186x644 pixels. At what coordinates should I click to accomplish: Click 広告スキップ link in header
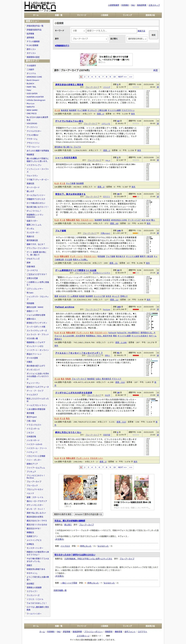coord(154,5)
